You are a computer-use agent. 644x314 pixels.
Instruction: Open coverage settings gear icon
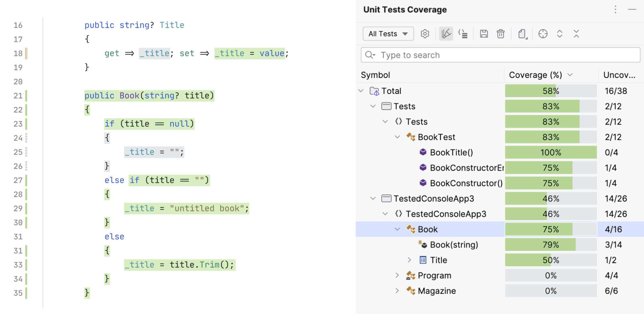click(x=425, y=34)
